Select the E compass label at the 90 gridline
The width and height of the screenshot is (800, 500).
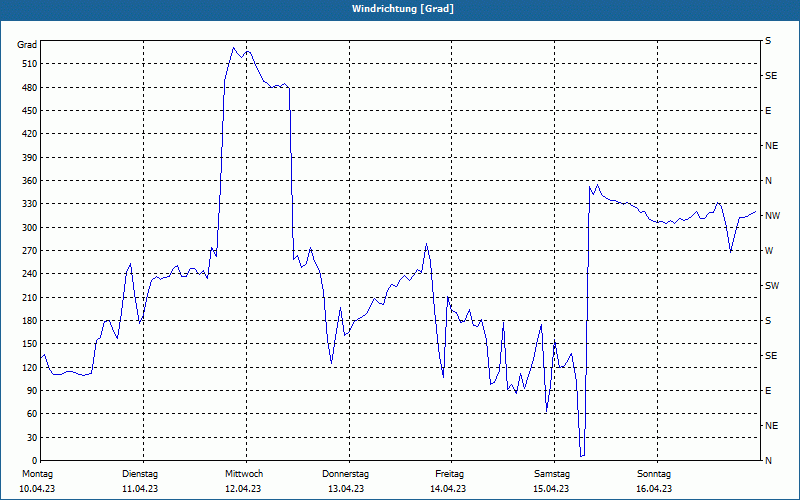coord(768,391)
